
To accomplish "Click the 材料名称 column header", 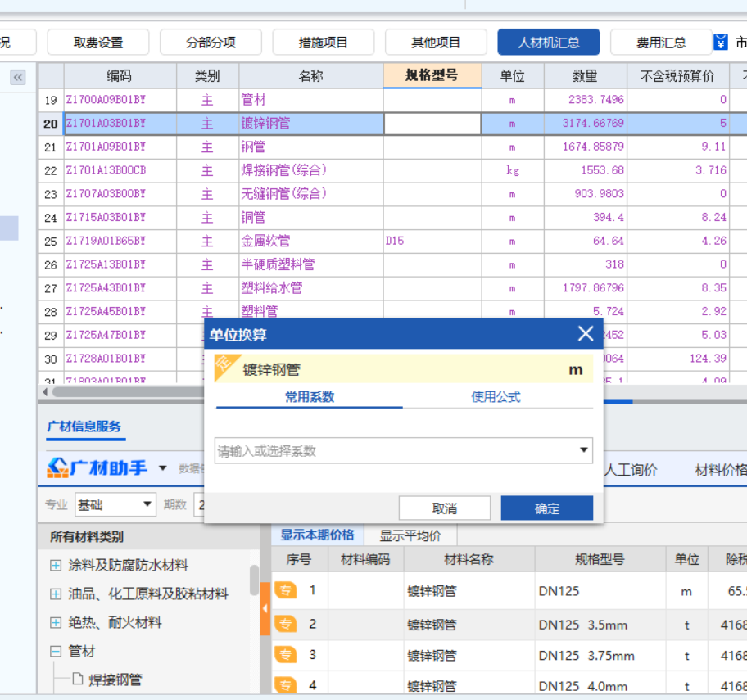I will (x=469, y=559).
